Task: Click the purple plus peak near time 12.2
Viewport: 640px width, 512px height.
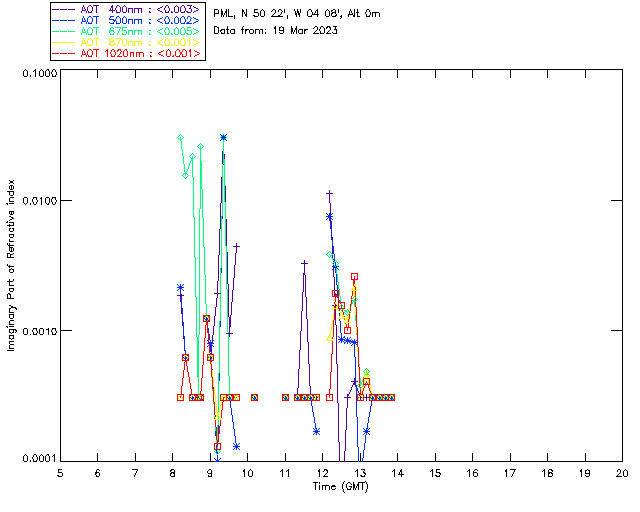Action: coord(329,194)
